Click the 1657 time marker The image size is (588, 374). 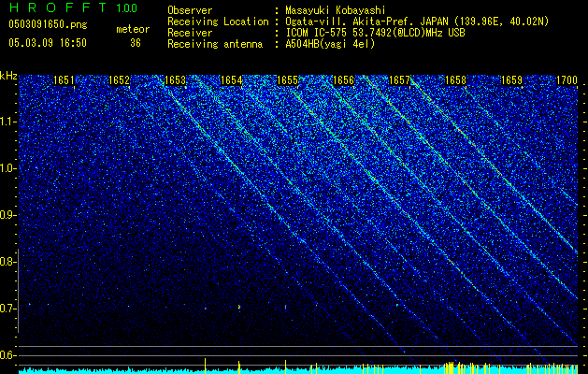[399, 80]
